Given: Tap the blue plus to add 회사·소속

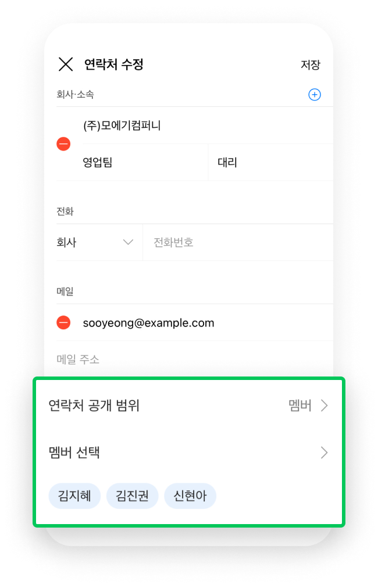Looking at the screenshot, I should point(315,95).
